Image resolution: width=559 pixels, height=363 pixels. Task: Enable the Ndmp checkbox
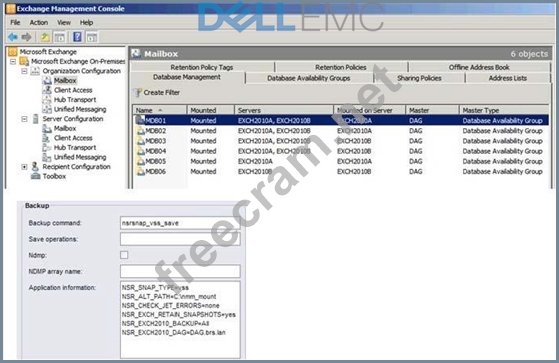pyautogui.click(x=124, y=255)
